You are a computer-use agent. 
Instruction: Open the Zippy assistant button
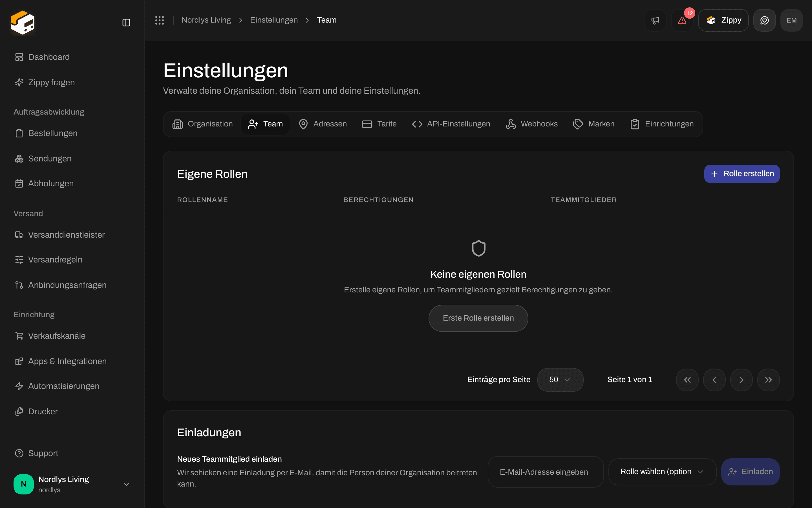point(723,20)
